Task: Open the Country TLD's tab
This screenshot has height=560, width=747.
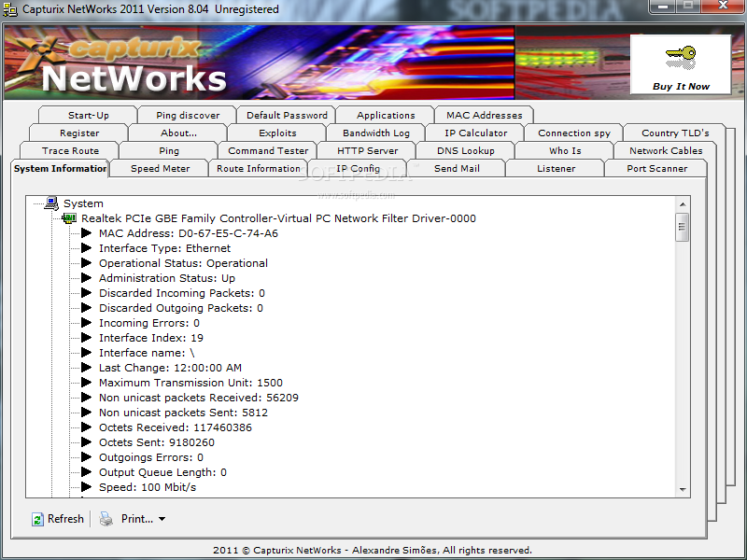Action: 675,133
